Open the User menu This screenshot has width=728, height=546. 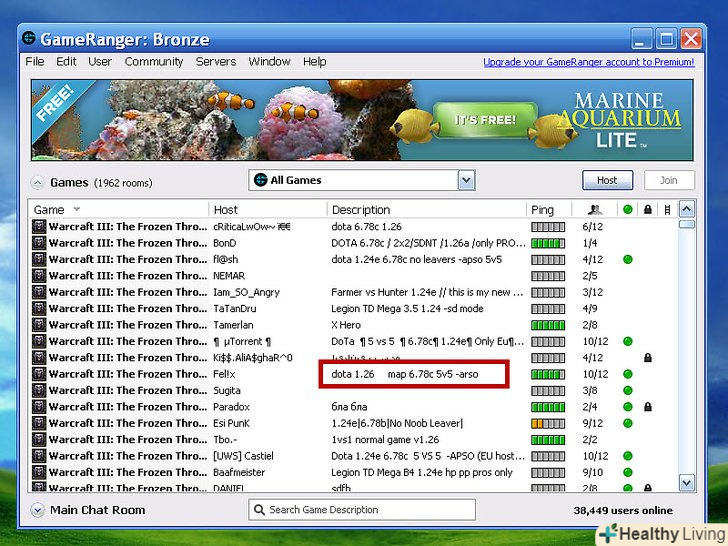click(100, 61)
